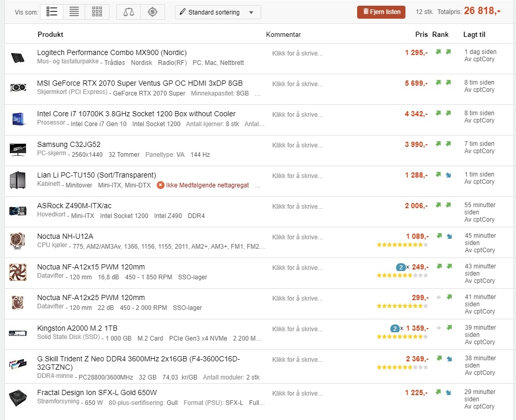The width and height of the screenshot is (516, 420).
Task: Click blue rank arrow in Noctua NH-U12A row
Action: 449,236
